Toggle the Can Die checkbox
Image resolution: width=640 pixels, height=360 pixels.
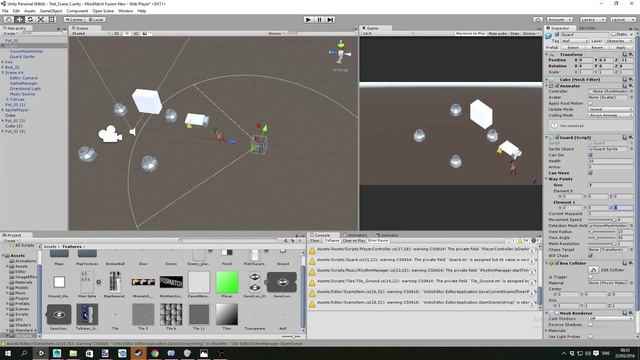point(590,155)
